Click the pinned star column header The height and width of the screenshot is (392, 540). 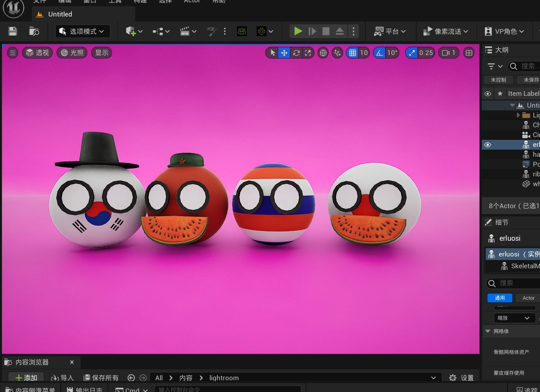[x=500, y=93]
